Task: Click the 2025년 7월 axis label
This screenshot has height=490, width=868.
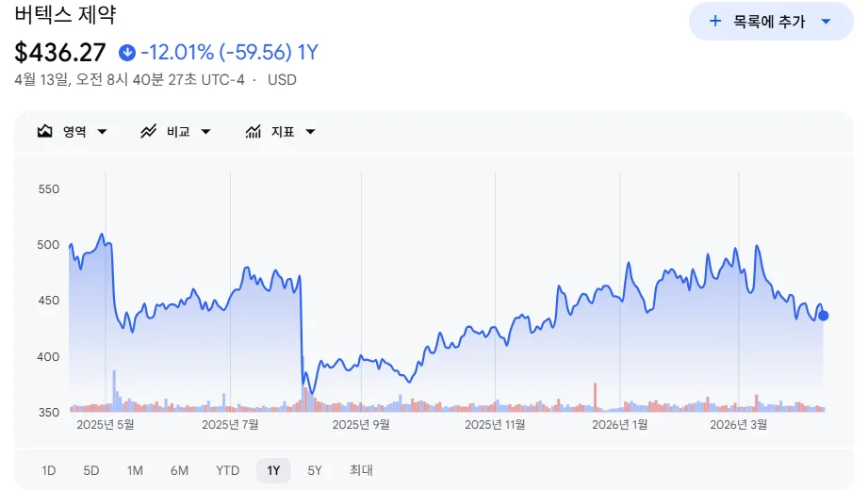Action: click(230, 425)
